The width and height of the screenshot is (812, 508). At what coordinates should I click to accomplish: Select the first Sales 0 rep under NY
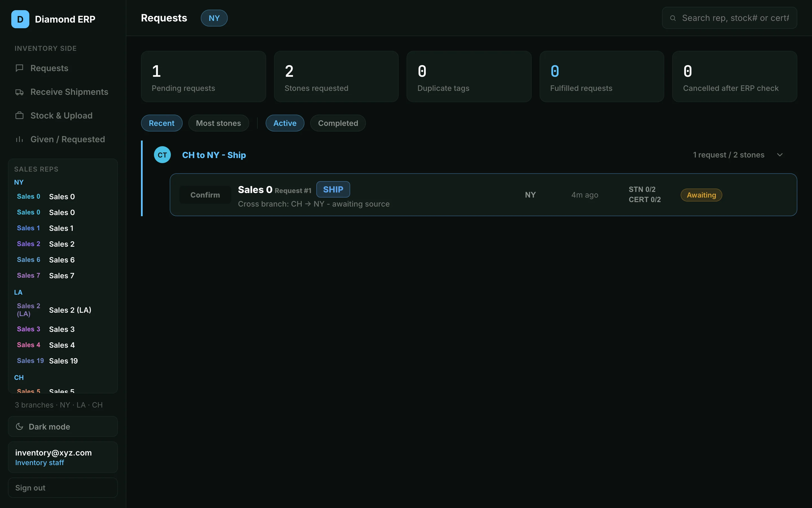[x=63, y=196]
